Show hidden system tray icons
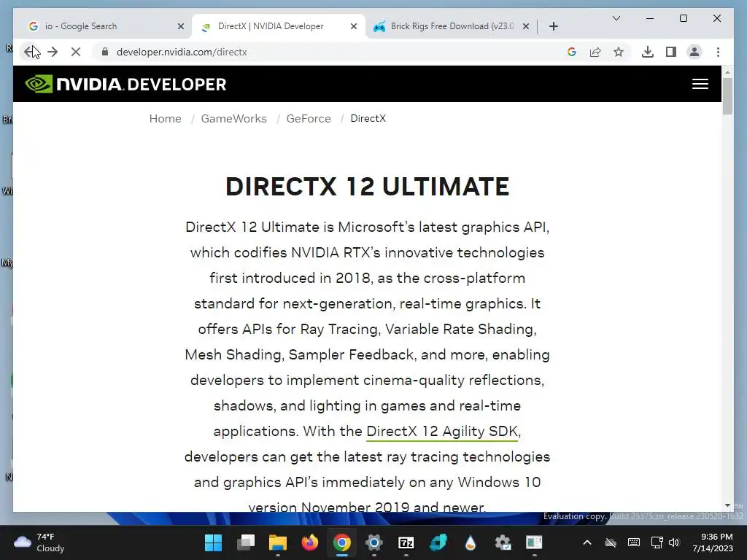This screenshot has height=560, width=747. tap(587, 542)
